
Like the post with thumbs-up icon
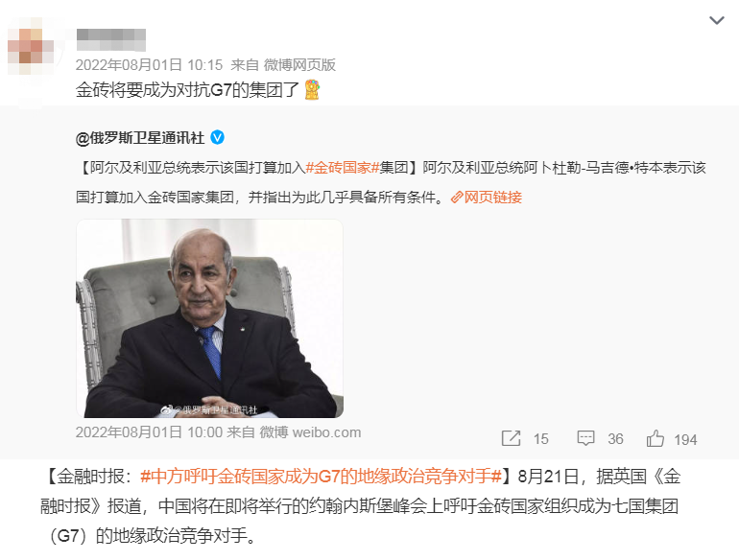pos(656,438)
